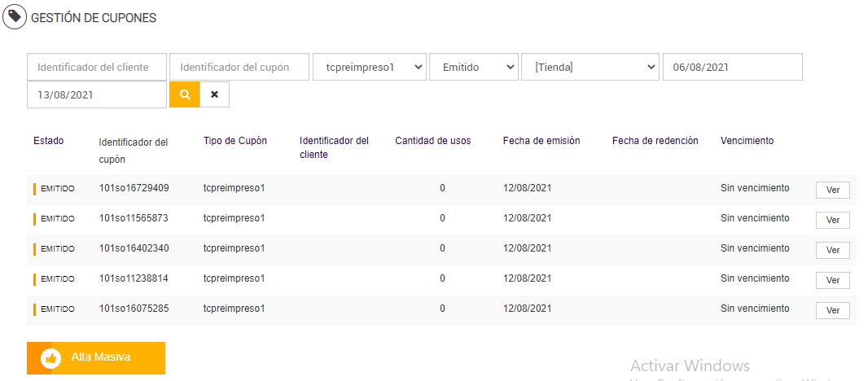
Task: Focus the Identificador del cupón input
Action: point(239,68)
